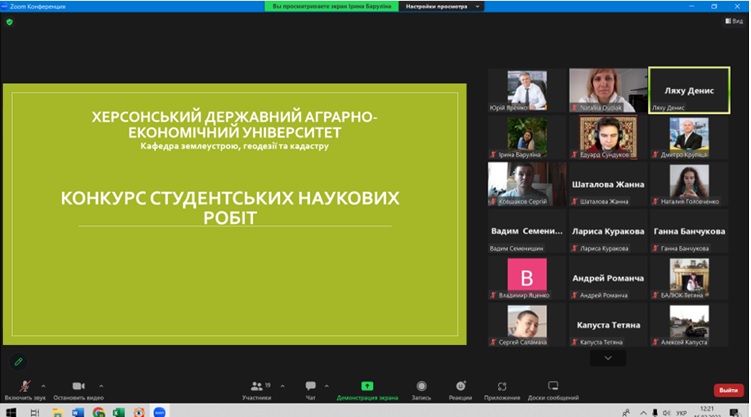Expand chat options caret

327,386
